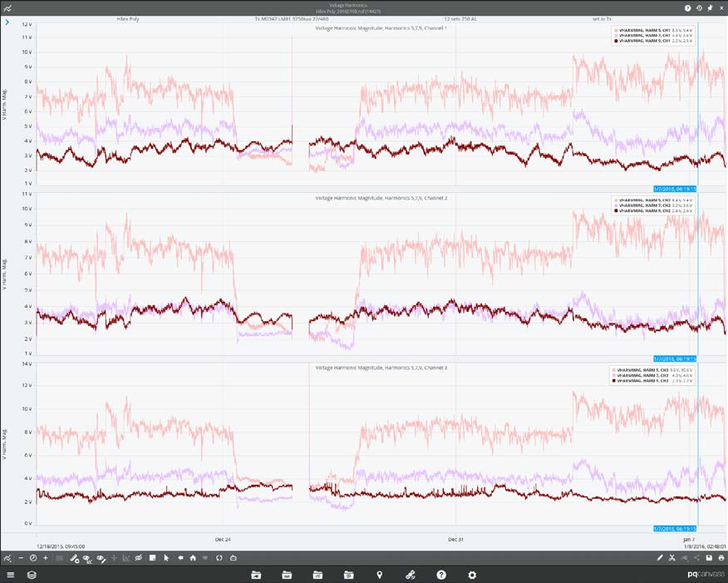Click HARM 5 CH1 pink legend swatch
The height and width of the screenshot is (583, 728).
616,30
